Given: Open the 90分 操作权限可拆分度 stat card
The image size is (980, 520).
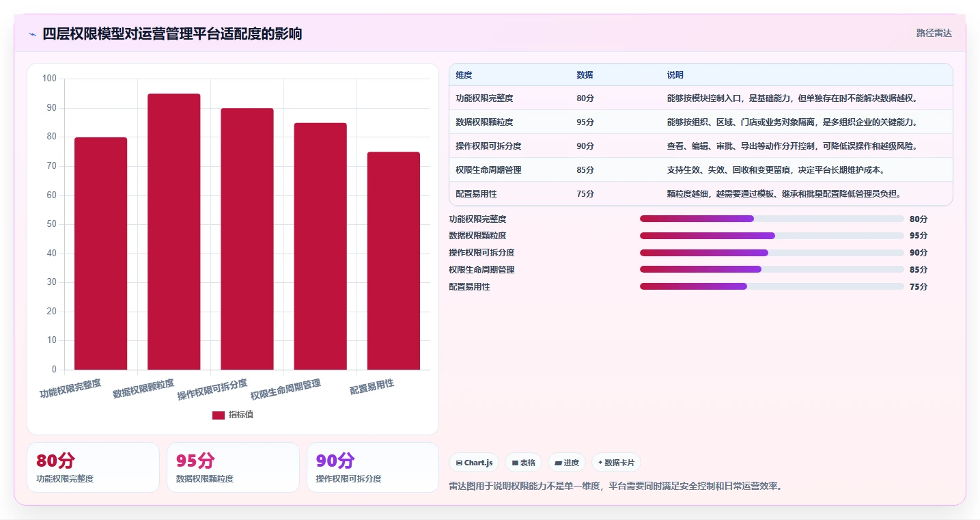Looking at the screenshot, I should coord(373,467).
